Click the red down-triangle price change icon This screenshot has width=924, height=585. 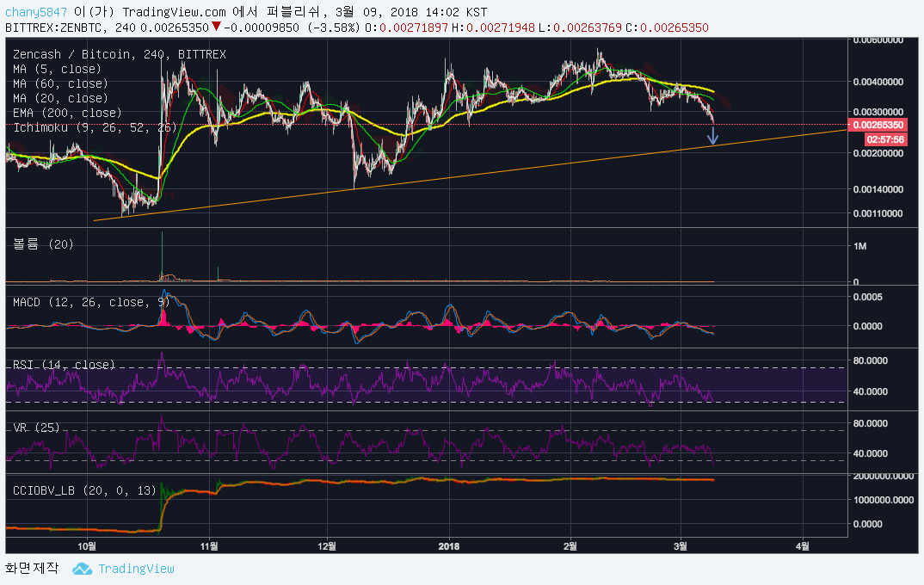tap(216, 27)
